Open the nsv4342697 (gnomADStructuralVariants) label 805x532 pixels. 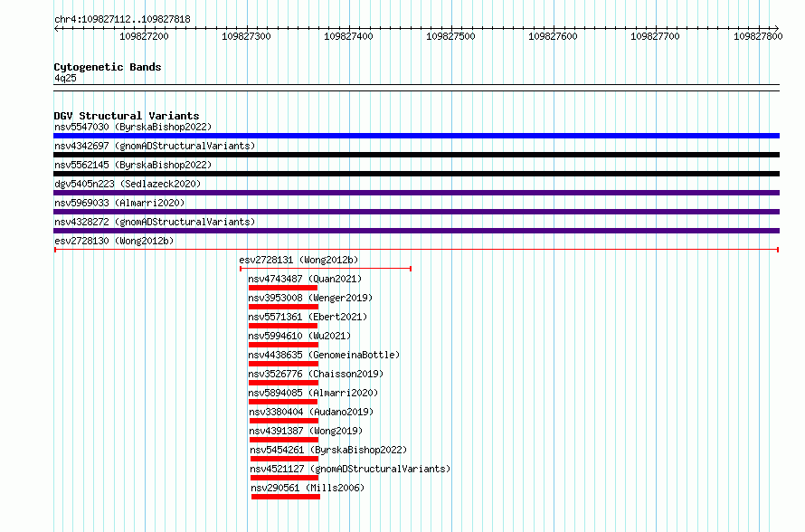[155, 146]
